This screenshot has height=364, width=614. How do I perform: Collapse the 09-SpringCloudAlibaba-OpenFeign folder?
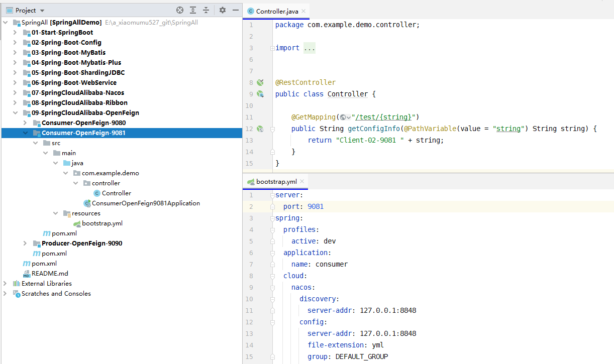coord(15,113)
